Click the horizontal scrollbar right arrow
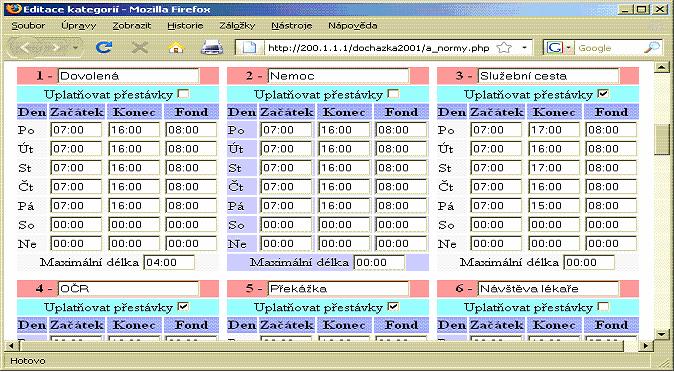The width and height of the screenshot is (674, 372). 646,345
